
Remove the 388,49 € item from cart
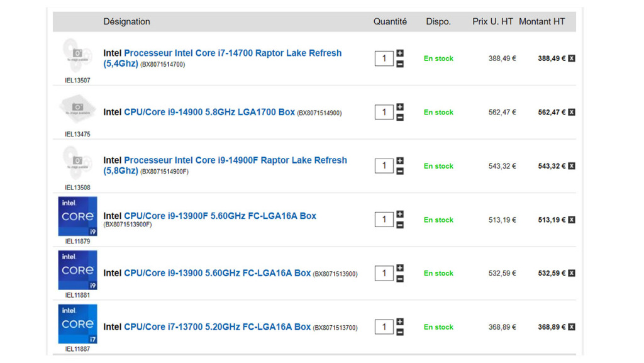pos(571,59)
